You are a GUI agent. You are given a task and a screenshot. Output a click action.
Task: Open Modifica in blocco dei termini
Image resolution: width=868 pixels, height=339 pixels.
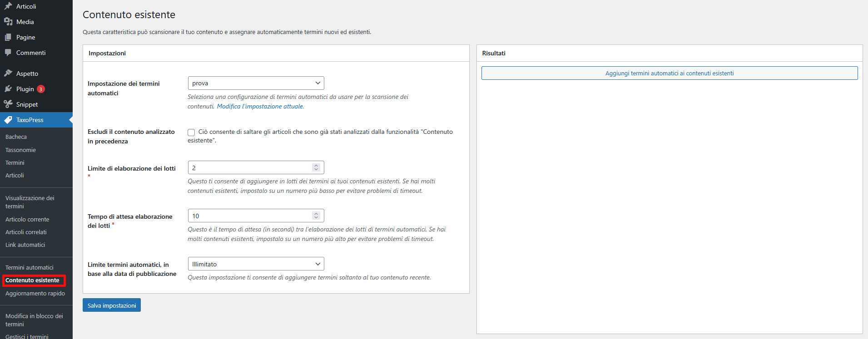tap(34, 320)
